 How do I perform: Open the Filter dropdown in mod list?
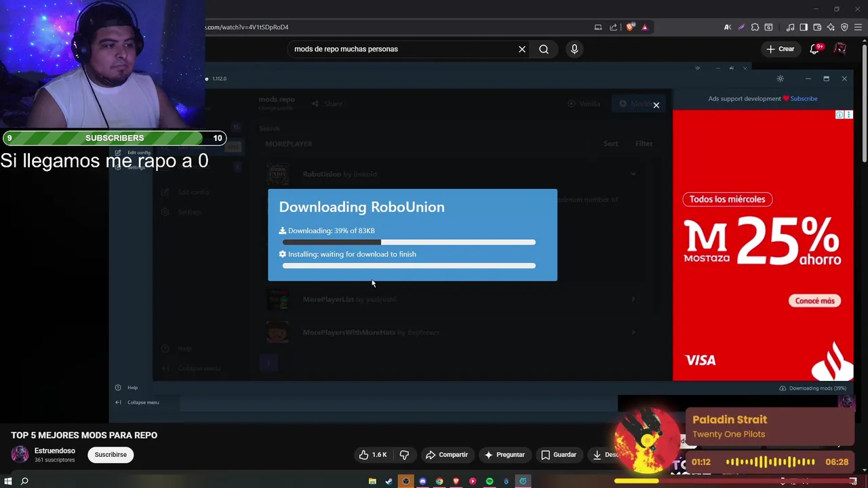click(x=644, y=144)
